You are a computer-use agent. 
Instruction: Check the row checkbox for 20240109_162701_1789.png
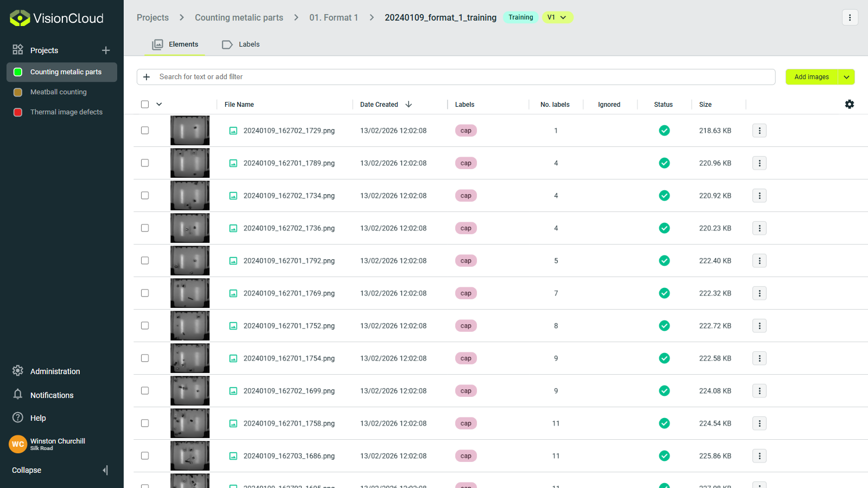[x=144, y=163]
